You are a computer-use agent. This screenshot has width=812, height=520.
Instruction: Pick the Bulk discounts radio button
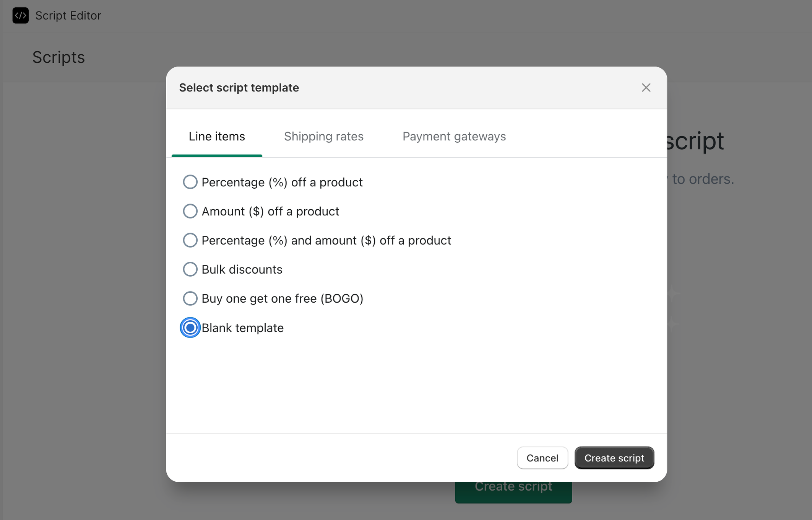190,269
